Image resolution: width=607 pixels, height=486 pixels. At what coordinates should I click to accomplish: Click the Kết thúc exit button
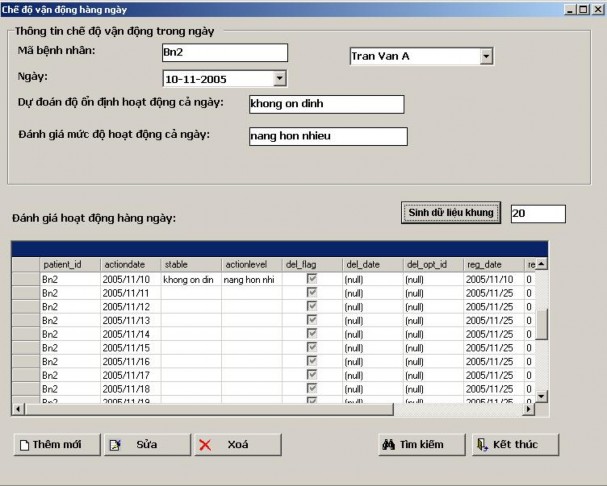pyautogui.click(x=515, y=444)
